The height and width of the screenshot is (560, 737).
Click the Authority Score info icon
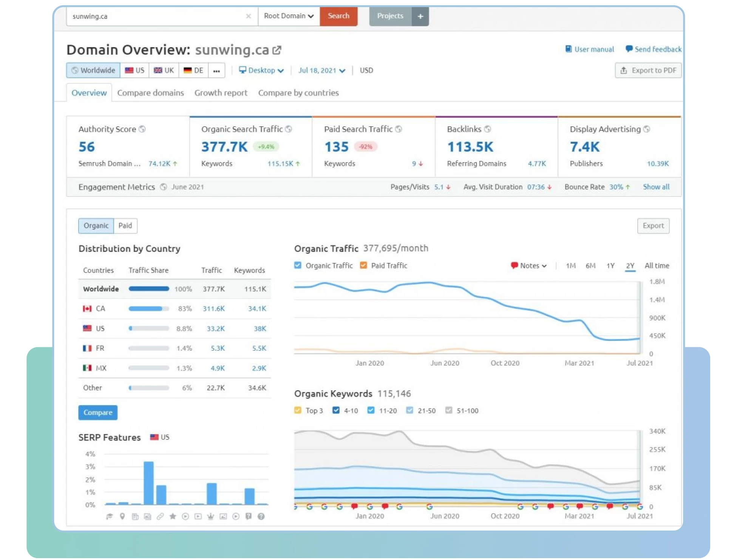point(142,129)
